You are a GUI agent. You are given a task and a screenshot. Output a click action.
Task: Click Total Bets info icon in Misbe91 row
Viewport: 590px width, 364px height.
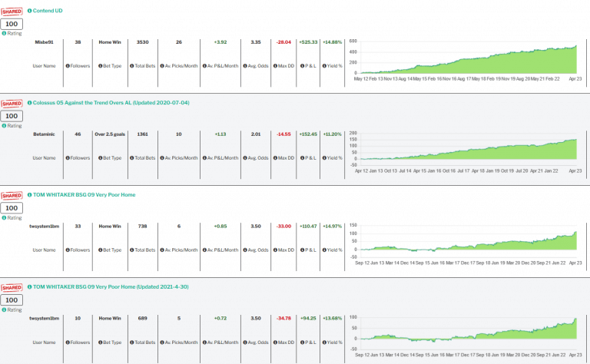(132, 66)
